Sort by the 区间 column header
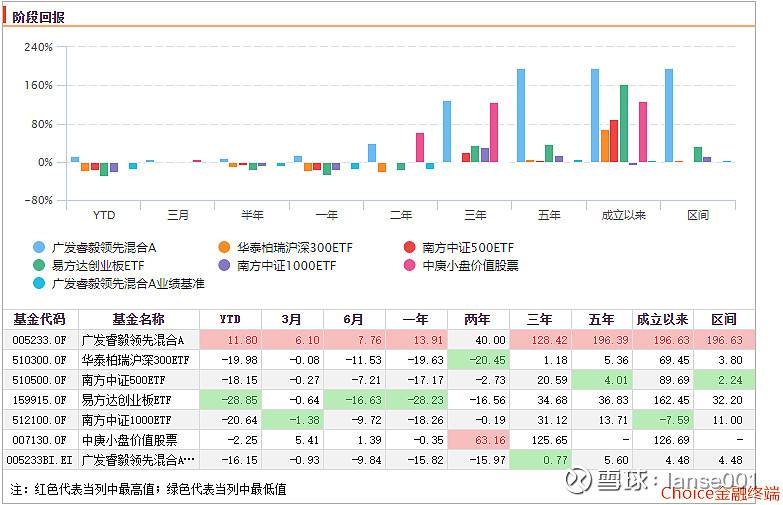 [724, 319]
